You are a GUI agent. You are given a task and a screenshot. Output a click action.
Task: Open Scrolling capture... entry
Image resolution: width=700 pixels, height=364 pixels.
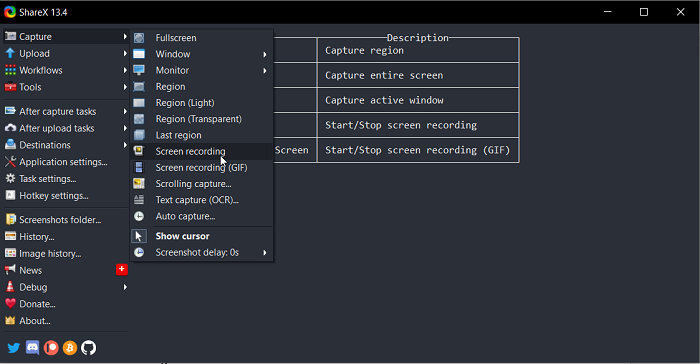pos(202,184)
